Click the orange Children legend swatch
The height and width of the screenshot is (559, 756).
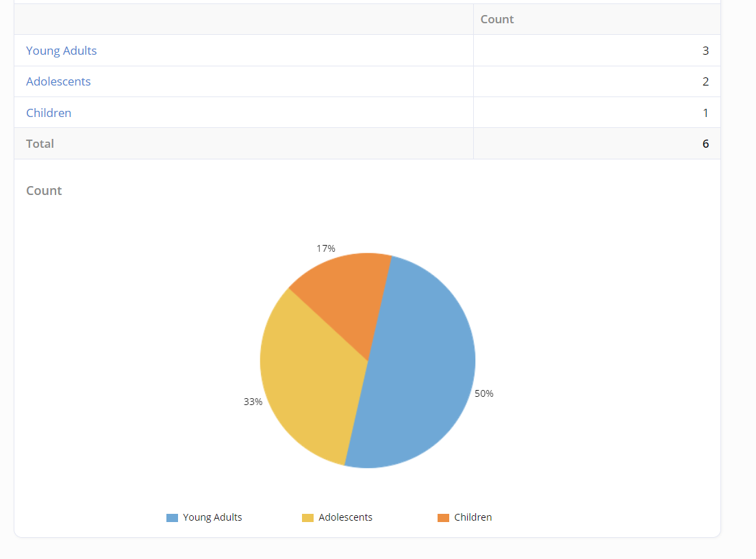coord(443,518)
